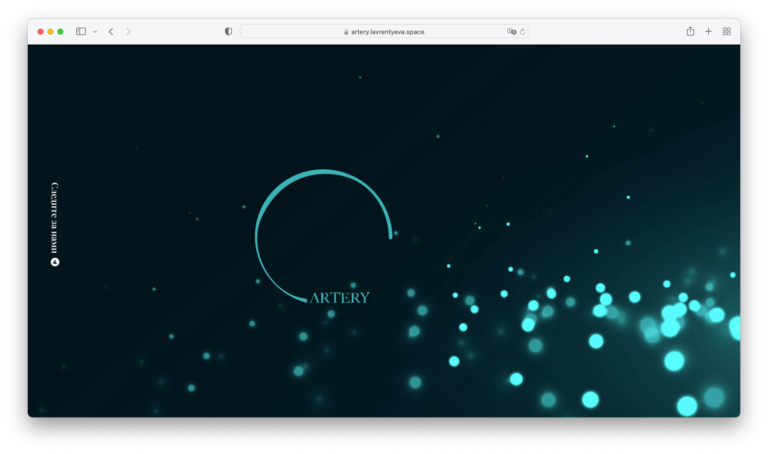This screenshot has height=454, width=768.
Task: Close the Safari window with red button
Action: point(41,31)
